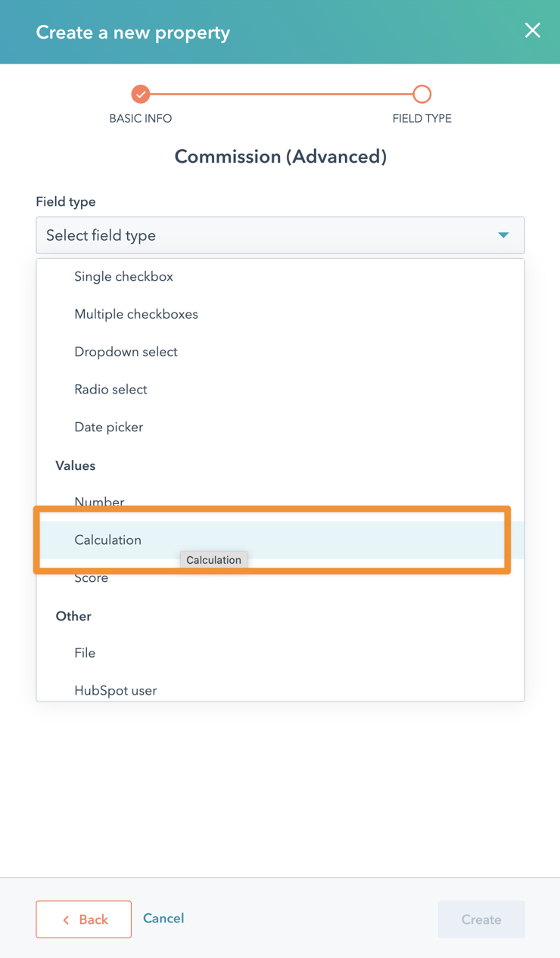Pick Dropdown select field type

(x=126, y=352)
